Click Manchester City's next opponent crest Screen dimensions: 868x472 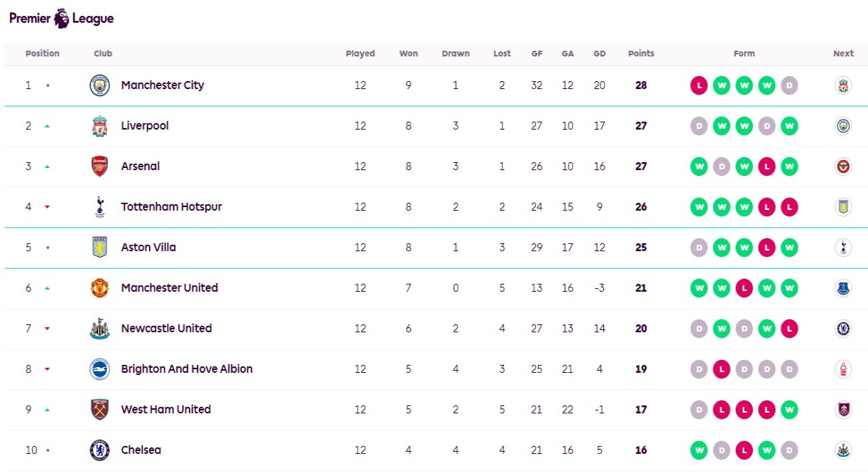(x=843, y=85)
